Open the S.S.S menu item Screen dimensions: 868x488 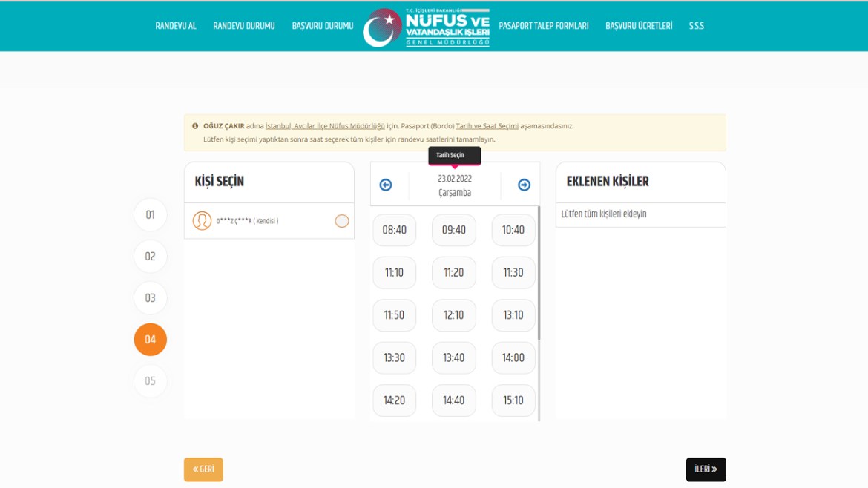pos(696,26)
